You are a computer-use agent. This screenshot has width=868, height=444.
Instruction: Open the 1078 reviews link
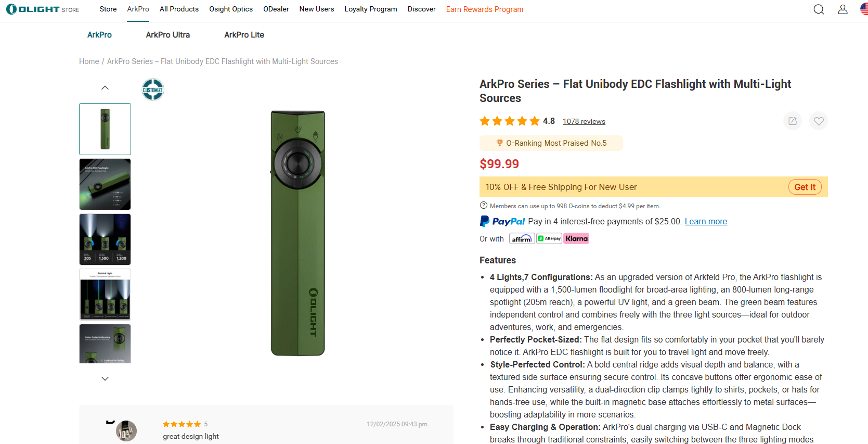pyautogui.click(x=584, y=122)
